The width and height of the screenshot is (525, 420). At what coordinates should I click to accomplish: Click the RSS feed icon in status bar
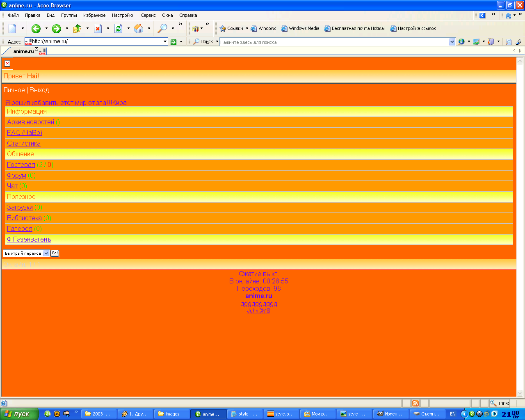tap(415, 403)
